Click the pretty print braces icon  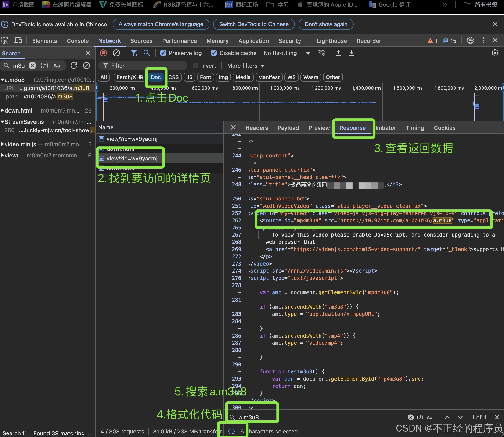click(231, 431)
